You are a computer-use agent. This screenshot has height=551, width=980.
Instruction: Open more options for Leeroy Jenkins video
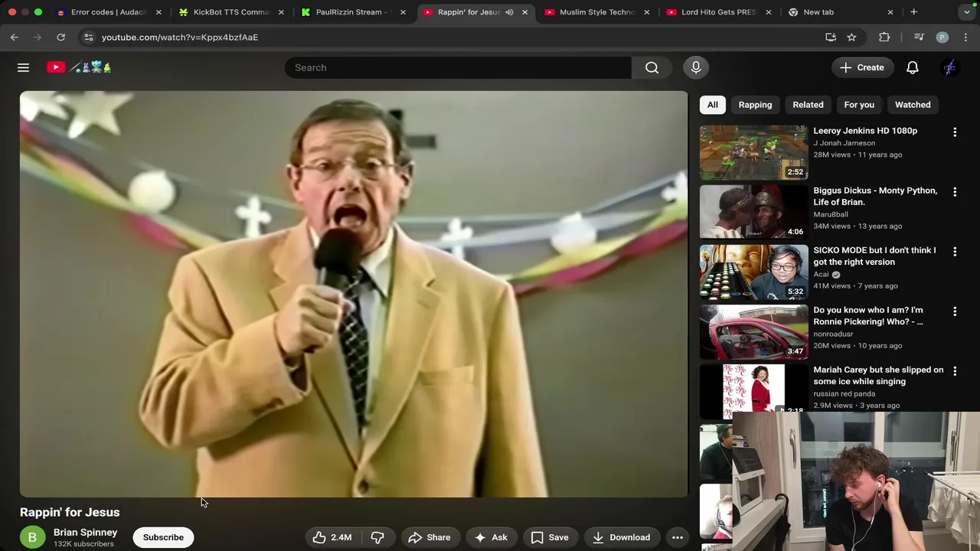[x=955, y=132]
